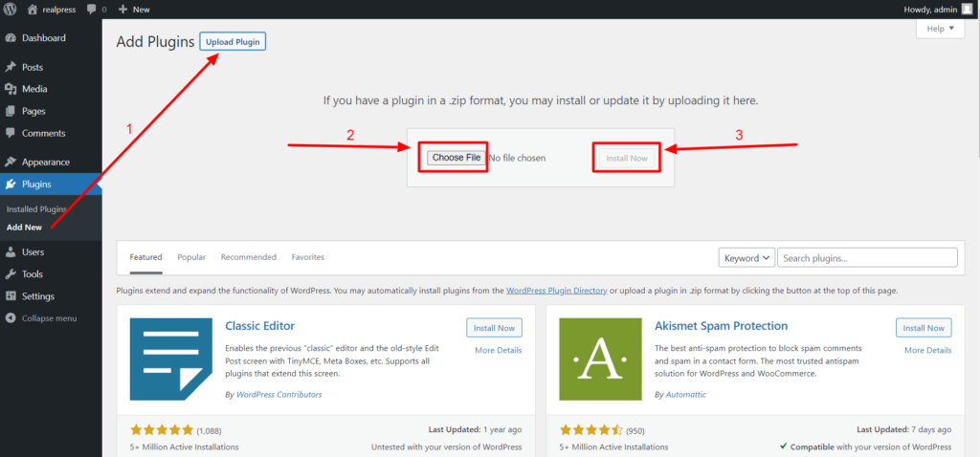Click Install Now in the upload box
The height and width of the screenshot is (457, 980).
pyautogui.click(x=626, y=158)
